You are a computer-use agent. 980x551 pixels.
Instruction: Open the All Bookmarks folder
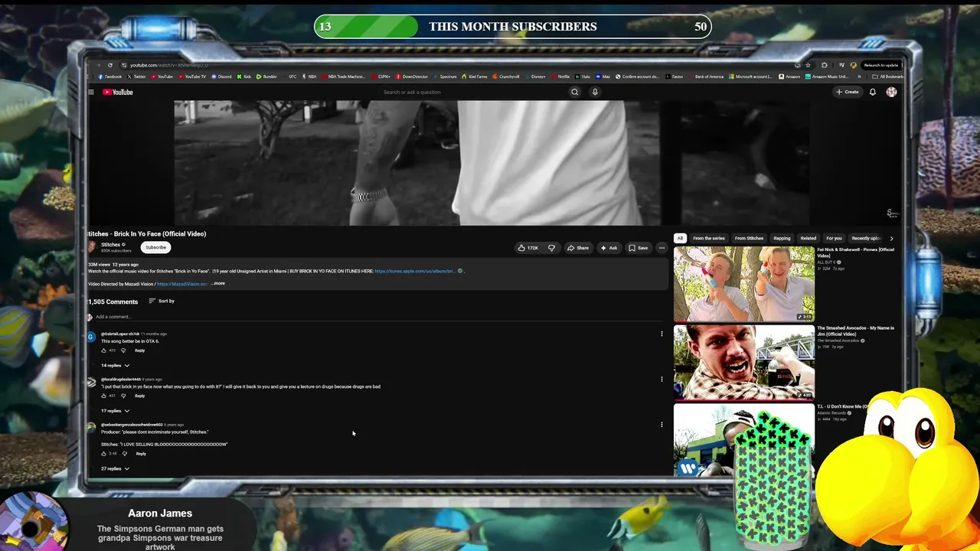888,77
